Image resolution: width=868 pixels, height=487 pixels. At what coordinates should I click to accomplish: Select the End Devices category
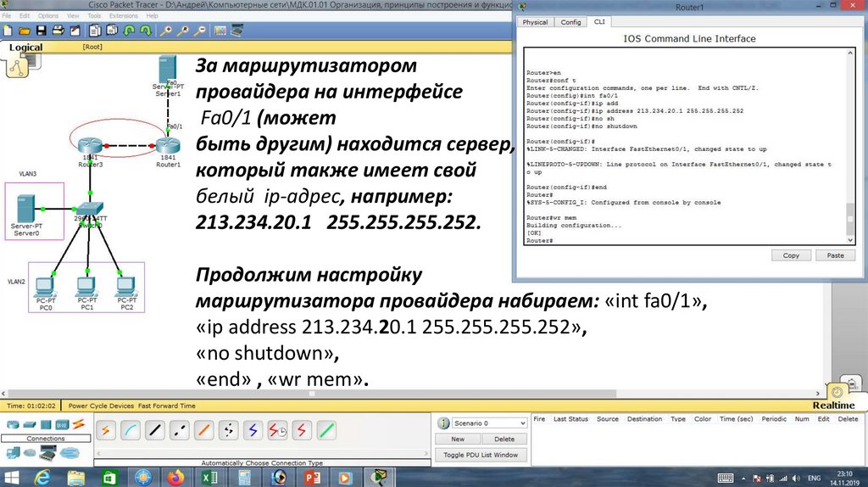click(12, 453)
